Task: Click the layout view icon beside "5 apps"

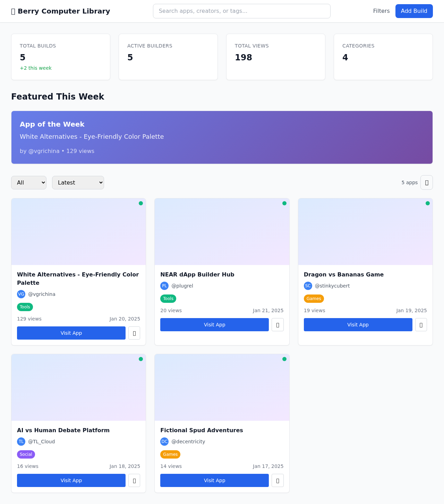Action: (426, 182)
